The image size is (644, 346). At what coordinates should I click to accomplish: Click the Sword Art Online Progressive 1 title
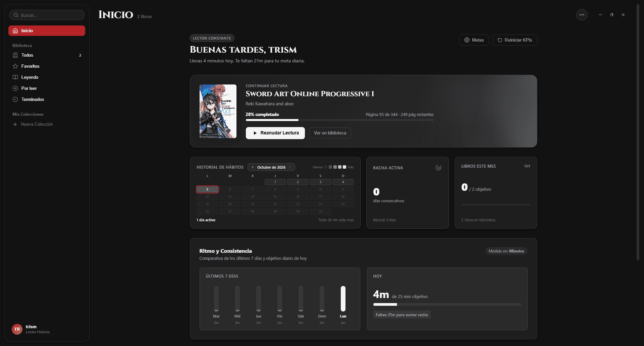click(x=310, y=94)
